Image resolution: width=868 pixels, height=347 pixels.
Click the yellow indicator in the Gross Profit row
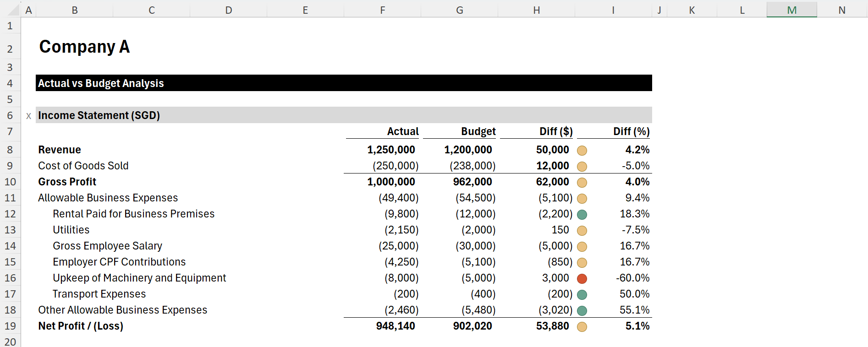coord(582,183)
